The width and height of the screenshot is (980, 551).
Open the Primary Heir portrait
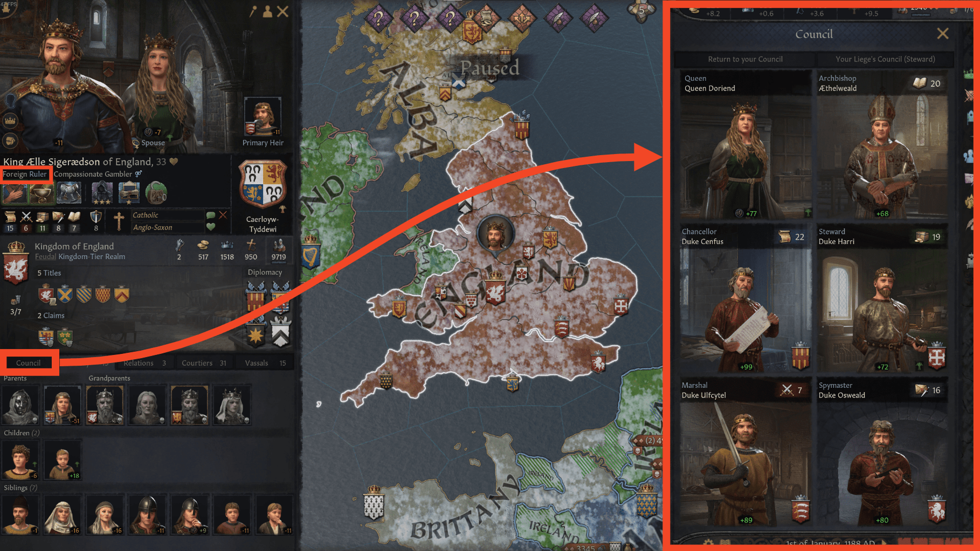click(263, 117)
